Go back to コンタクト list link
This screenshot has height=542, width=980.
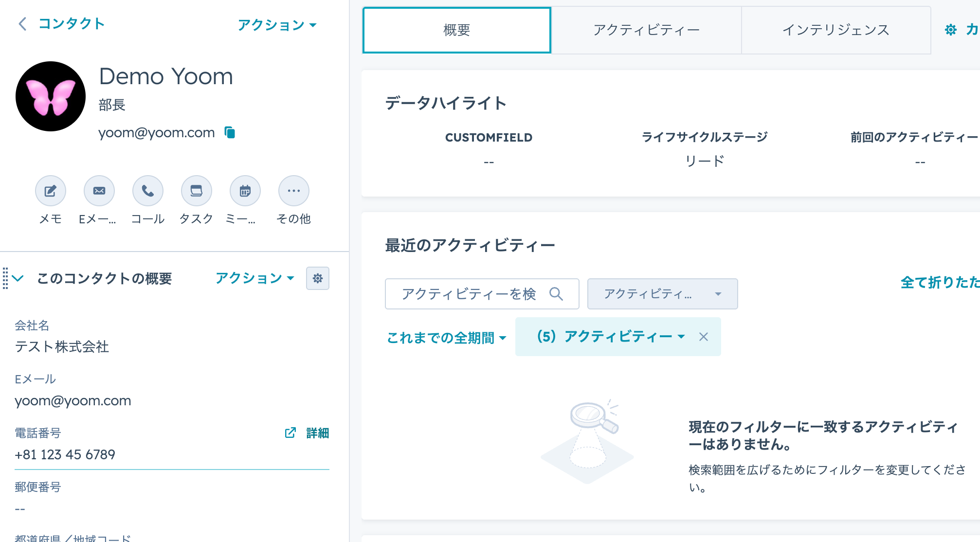coord(62,23)
